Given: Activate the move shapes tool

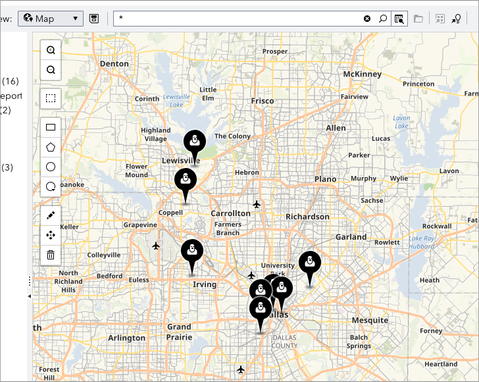Looking at the screenshot, I should coord(51,235).
